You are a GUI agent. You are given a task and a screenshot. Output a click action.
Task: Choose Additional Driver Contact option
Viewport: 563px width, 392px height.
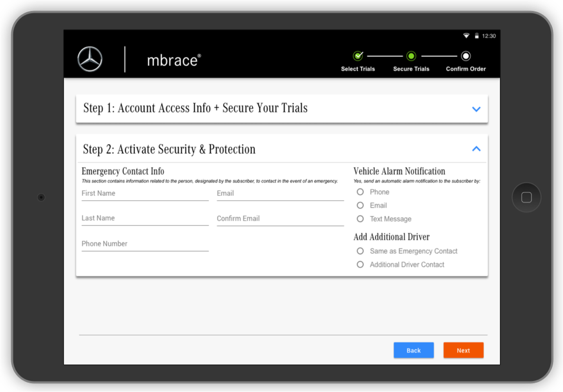(x=360, y=265)
